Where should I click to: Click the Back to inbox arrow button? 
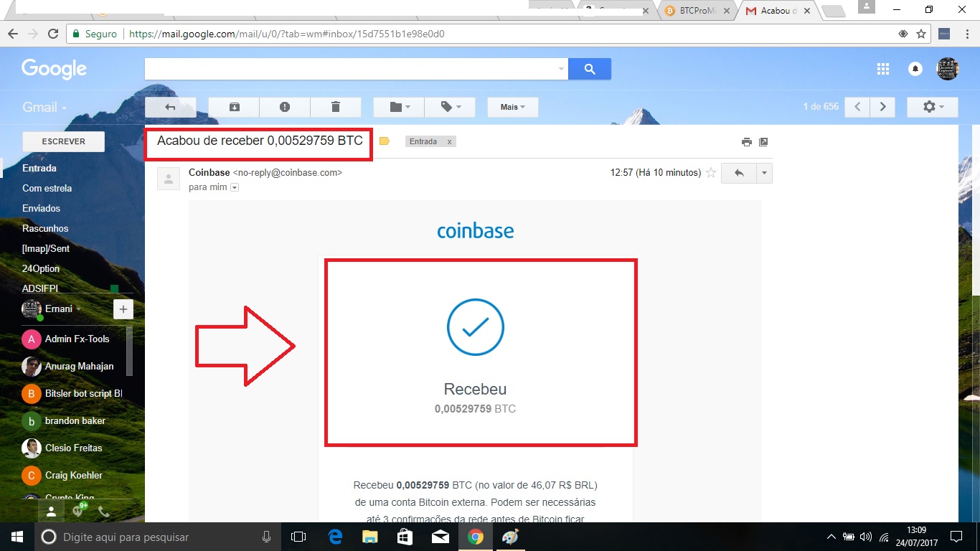[170, 107]
